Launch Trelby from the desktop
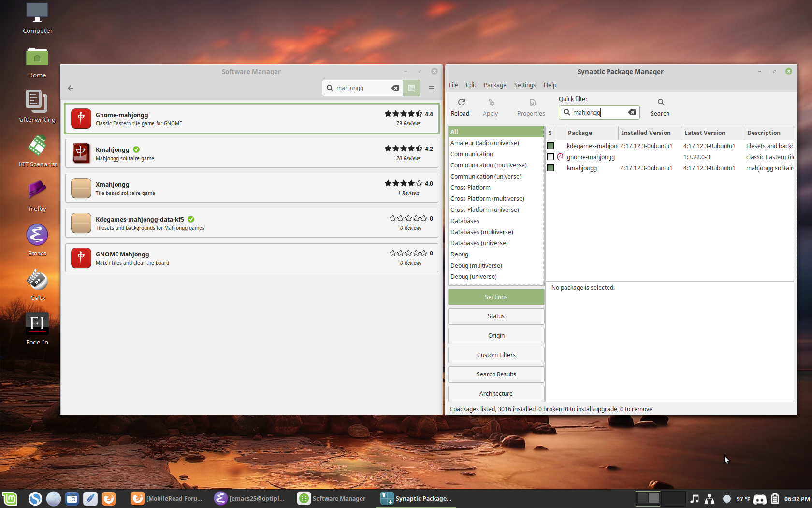This screenshot has height=508, width=812. (x=37, y=196)
